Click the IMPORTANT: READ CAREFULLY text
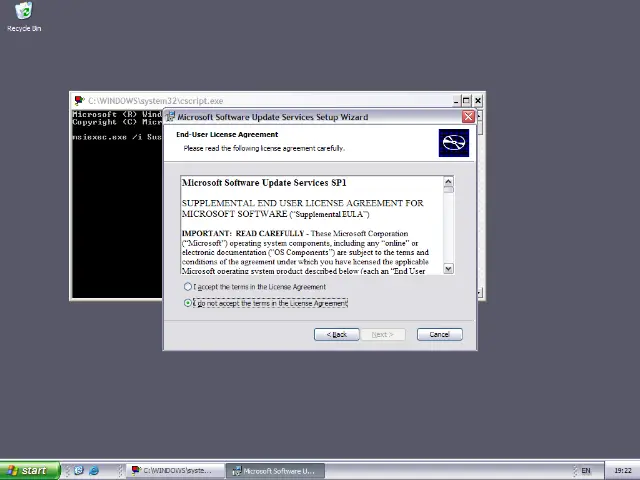Screen dimensions: 640x480 click(x=243, y=233)
